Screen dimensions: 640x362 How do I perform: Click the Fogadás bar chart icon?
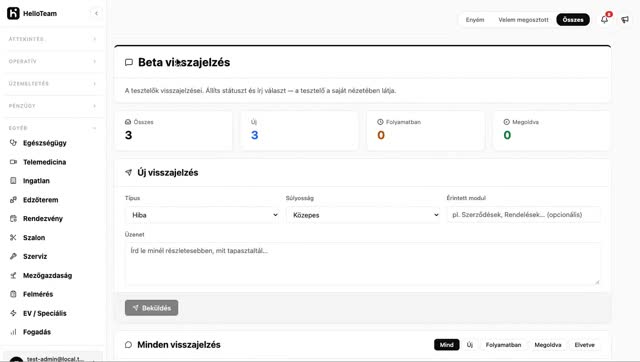point(13,332)
